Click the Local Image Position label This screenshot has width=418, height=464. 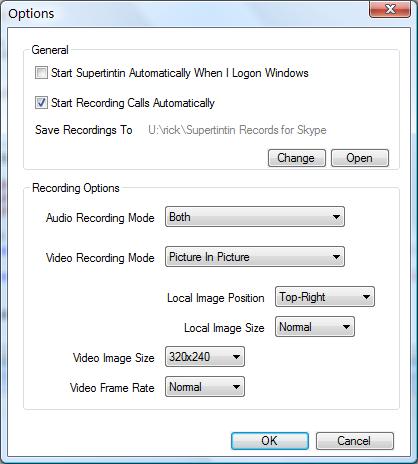coord(216,298)
